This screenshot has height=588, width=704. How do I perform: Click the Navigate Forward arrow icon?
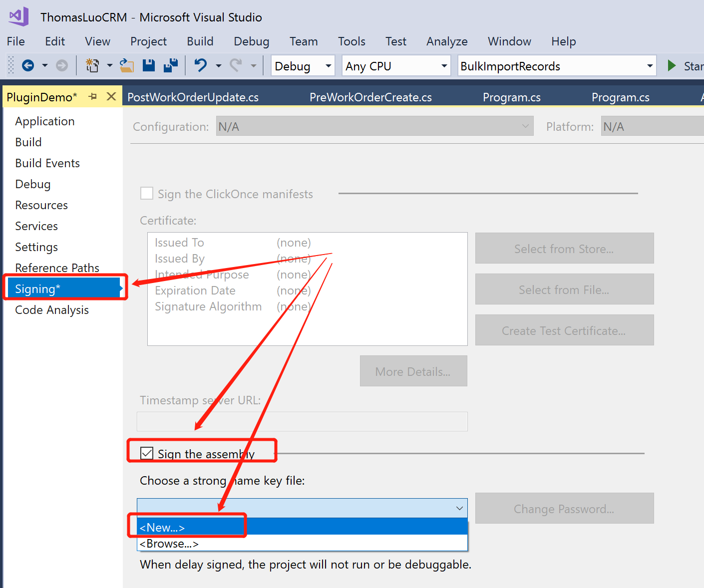[x=62, y=65]
